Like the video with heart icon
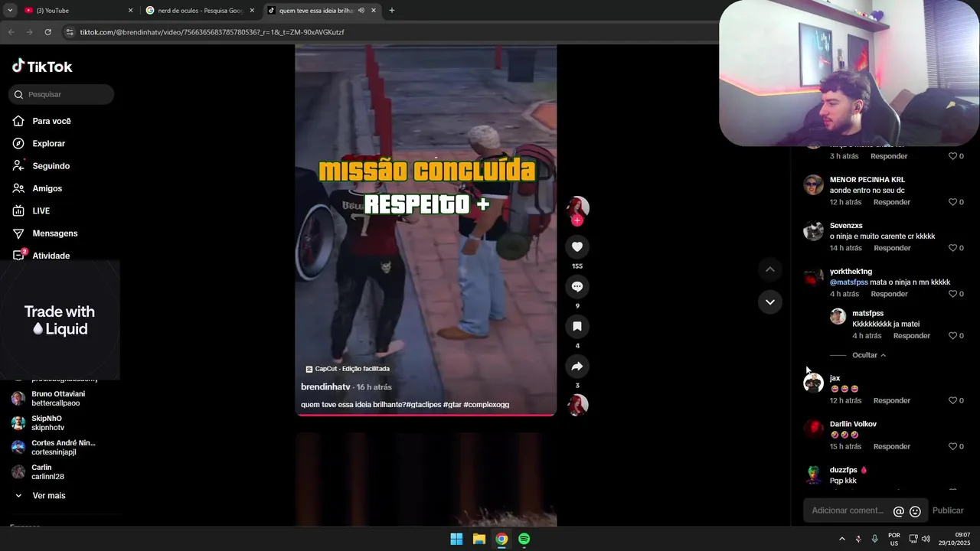 [577, 246]
